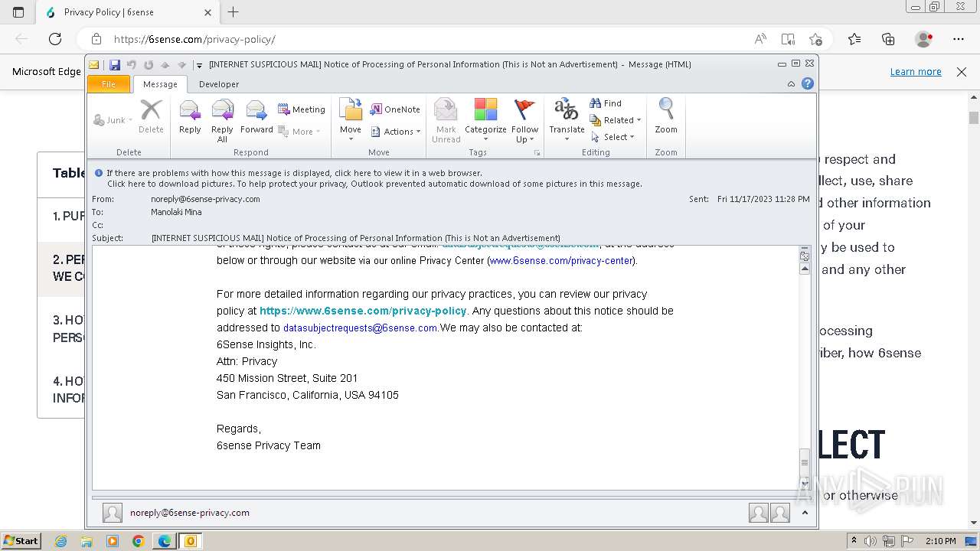The height and width of the screenshot is (551, 980).
Task: Go back in the Edge browser
Action: (21, 39)
